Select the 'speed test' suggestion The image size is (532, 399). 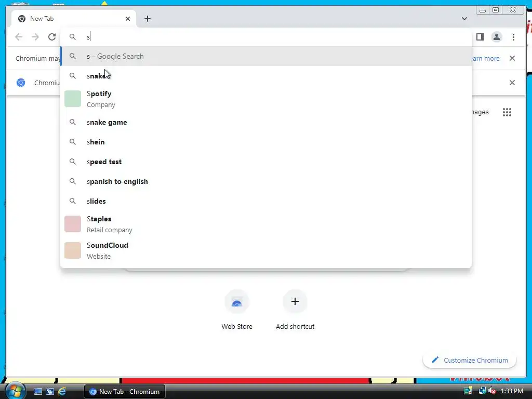pos(266,162)
